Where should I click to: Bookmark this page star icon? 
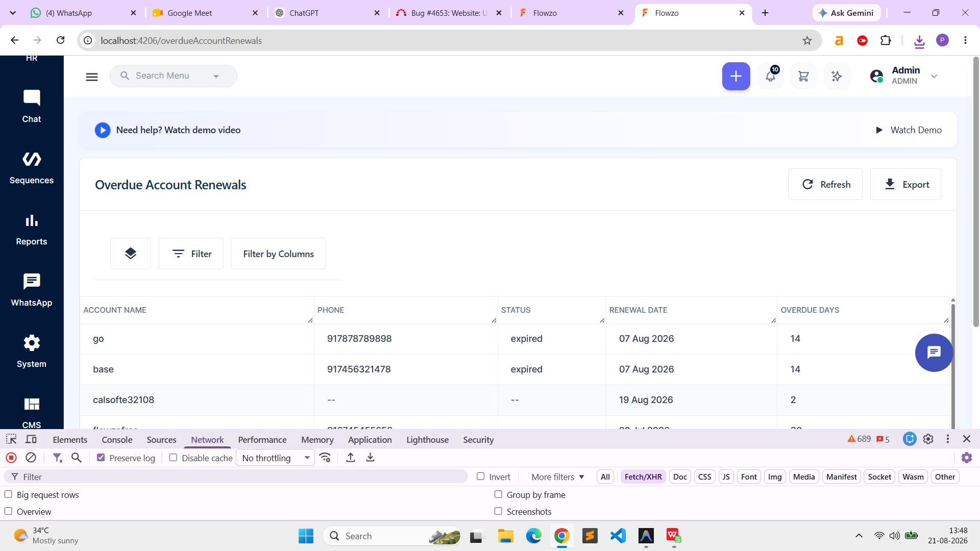coord(807,40)
